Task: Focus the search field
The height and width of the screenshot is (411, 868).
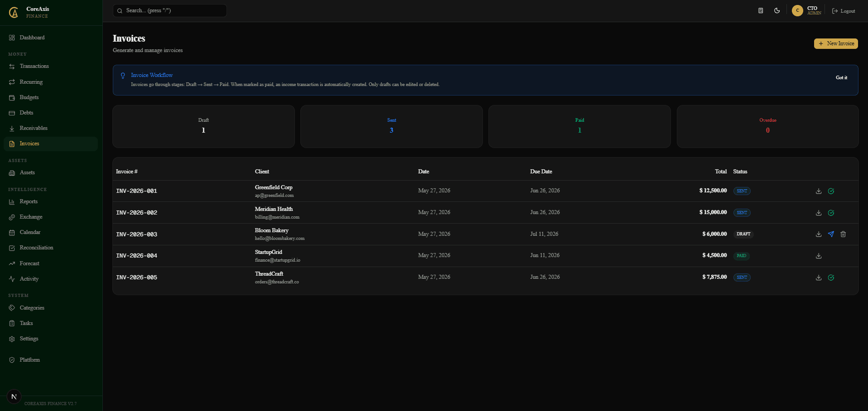Action: [170, 10]
